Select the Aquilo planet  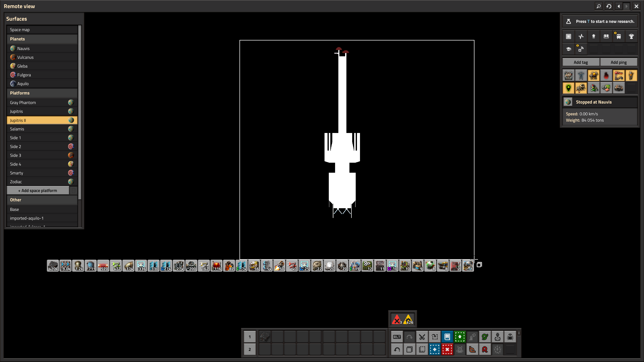pyautogui.click(x=42, y=84)
